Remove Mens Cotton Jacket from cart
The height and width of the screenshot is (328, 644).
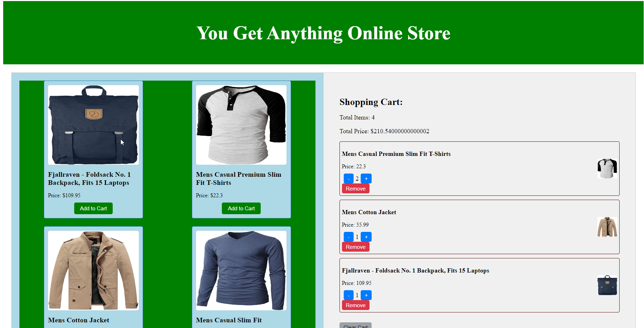tap(355, 247)
